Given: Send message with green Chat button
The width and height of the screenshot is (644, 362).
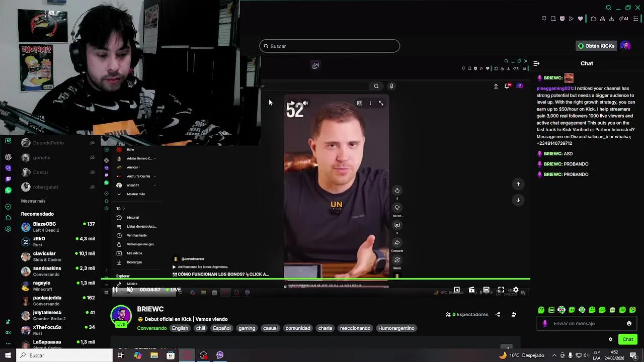Looking at the screenshot, I should [x=627, y=339].
